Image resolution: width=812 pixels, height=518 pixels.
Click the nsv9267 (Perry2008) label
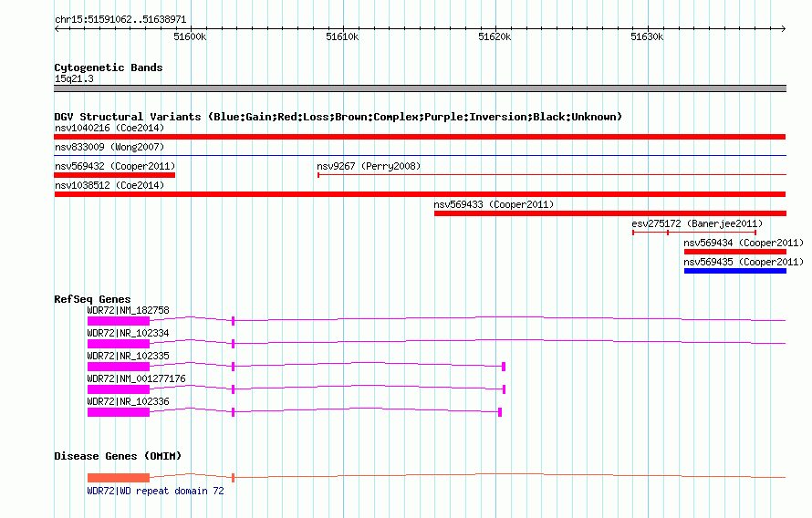[369, 166]
